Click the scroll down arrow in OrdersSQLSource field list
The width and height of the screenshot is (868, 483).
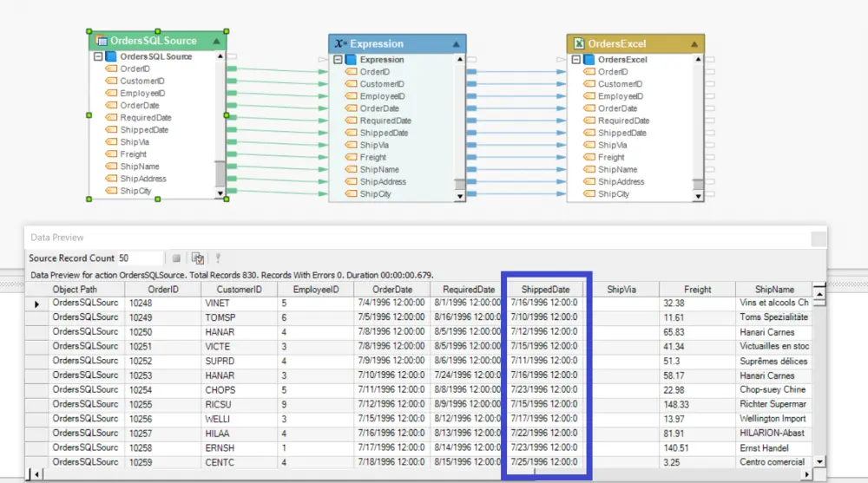point(220,193)
